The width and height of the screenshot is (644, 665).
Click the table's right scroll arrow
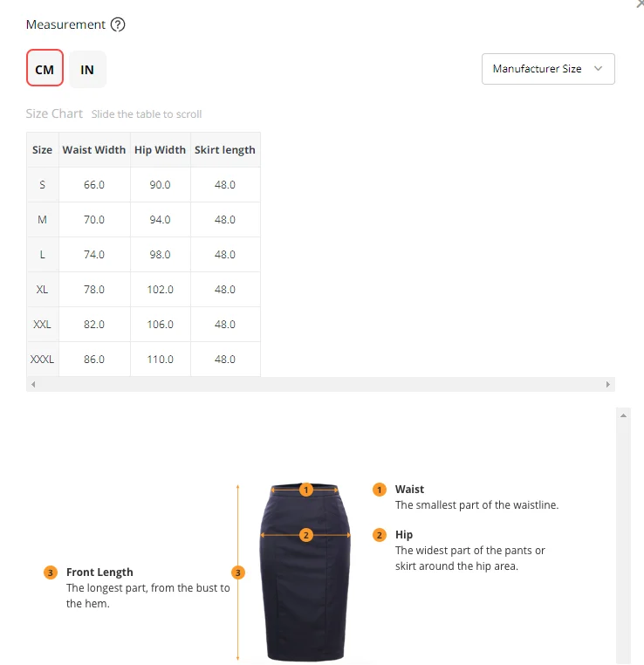608,385
